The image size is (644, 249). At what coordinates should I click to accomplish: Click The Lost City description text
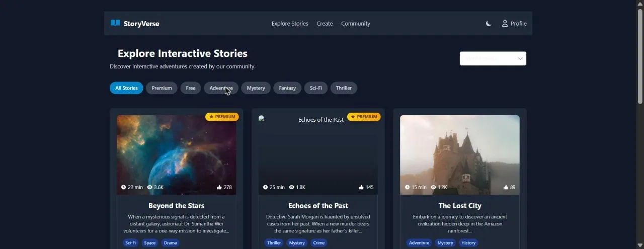coord(460,224)
